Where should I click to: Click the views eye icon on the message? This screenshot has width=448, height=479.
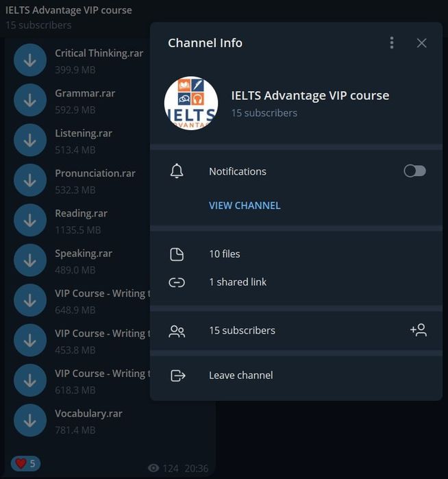tap(153, 468)
